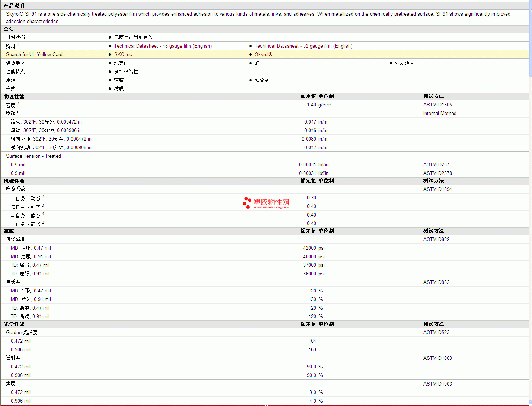Open Technical Datasheet 92 gauge film link
Viewport: 532px width, 406px height.
[x=303, y=46]
